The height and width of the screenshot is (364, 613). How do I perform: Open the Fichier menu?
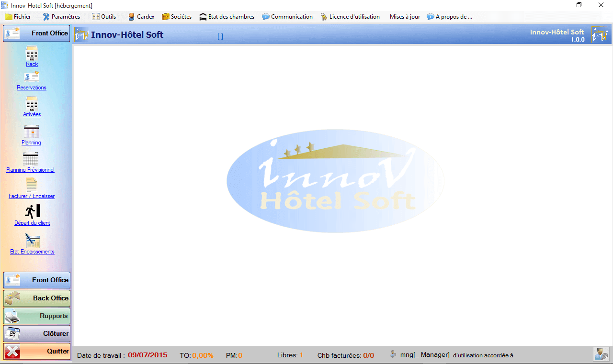19,16
